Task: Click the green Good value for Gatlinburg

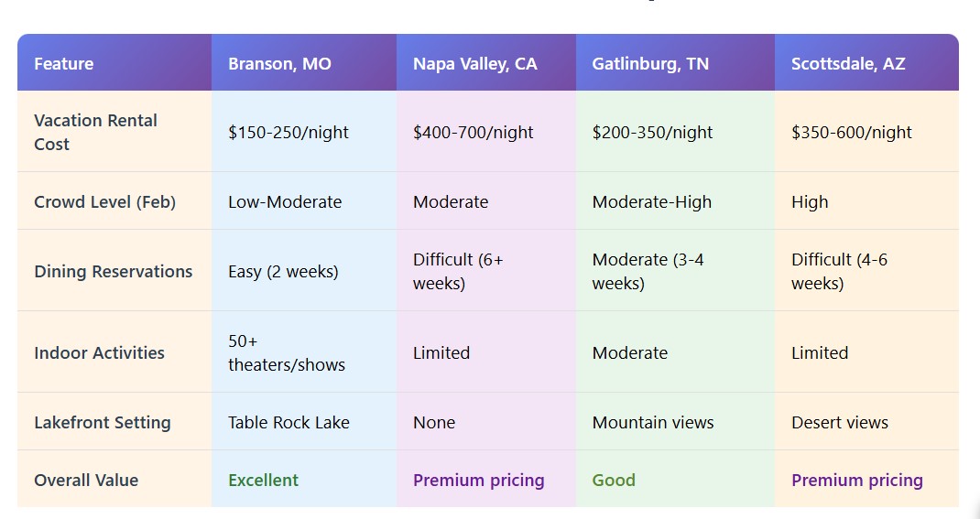Action: [614, 480]
